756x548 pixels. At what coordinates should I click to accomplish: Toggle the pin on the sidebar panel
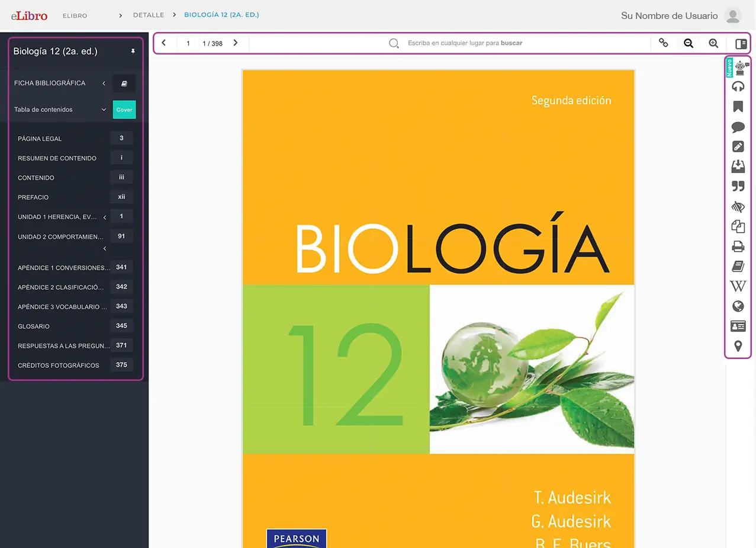click(x=133, y=52)
